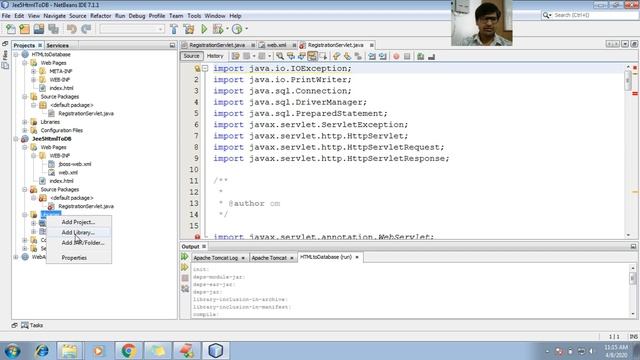Open the Refactor menu
Screen dimensions: 640x360
coord(100,16)
